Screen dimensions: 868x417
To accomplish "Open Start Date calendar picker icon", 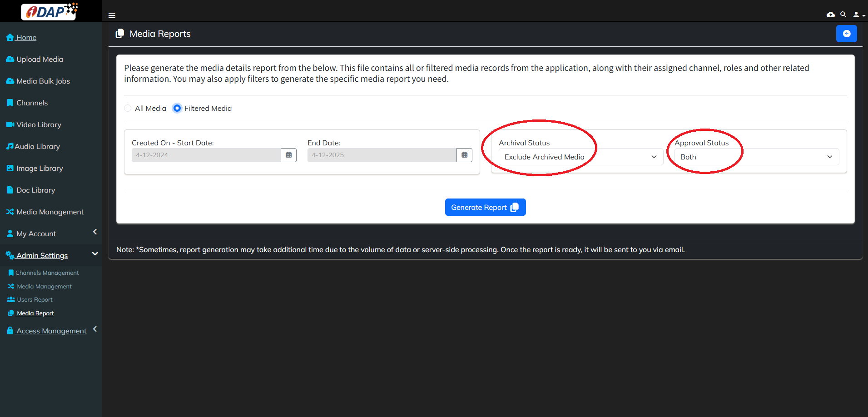I will click(x=288, y=155).
